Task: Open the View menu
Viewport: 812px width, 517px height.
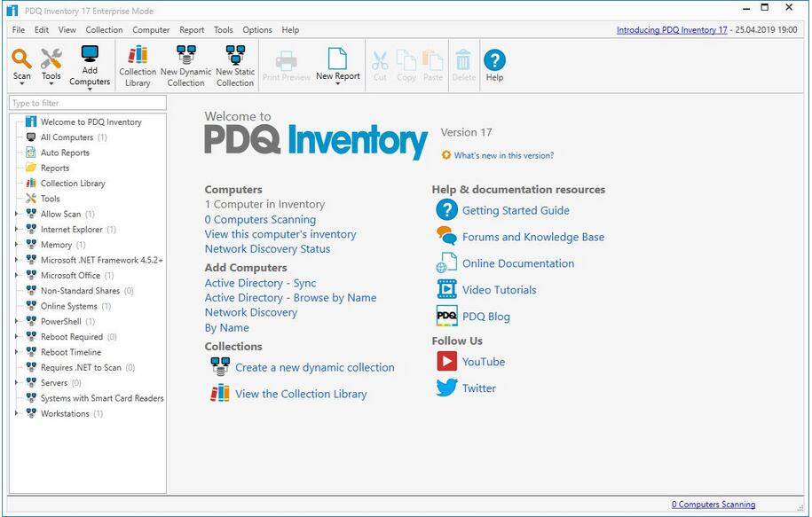Action: (x=67, y=29)
